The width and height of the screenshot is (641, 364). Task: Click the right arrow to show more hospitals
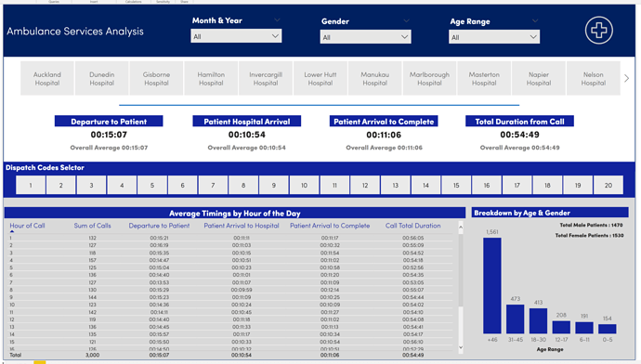point(626,78)
